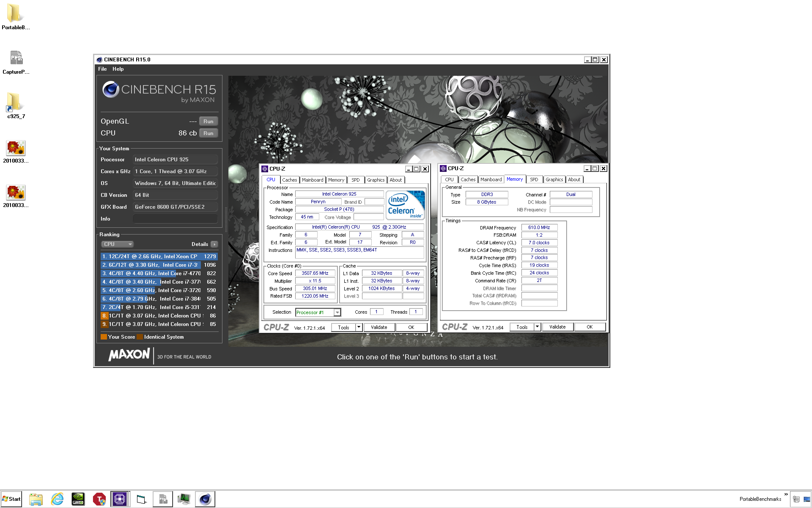Select ranking row 3 i7-4770 score 822
The height and width of the screenshot is (508, 812).
(159, 273)
